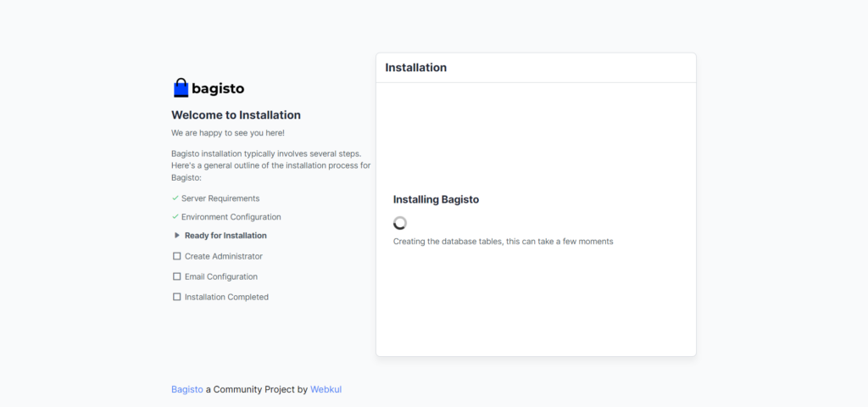Select the Environment Configuration step label
This screenshot has height=407, width=868.
[231, 217]
